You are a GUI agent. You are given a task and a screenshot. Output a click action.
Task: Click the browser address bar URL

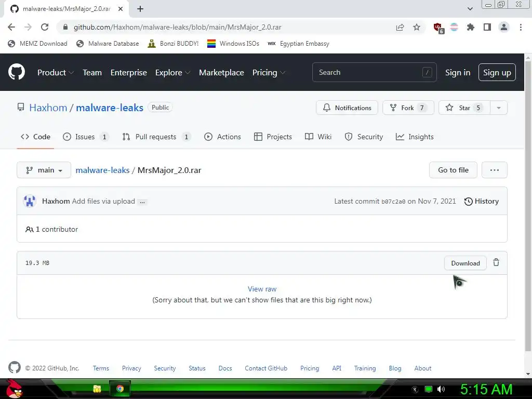[178, 27]
